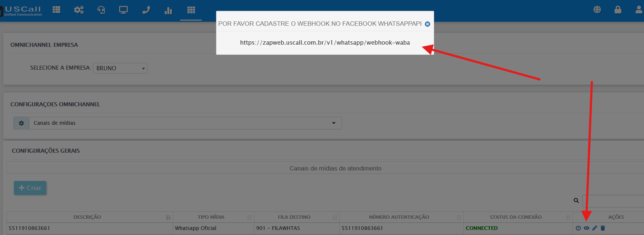Viewport: 644px width, 235px height.
Task: Click the gear icon beside Canais de mídias
Action: [x=21, y=123]
